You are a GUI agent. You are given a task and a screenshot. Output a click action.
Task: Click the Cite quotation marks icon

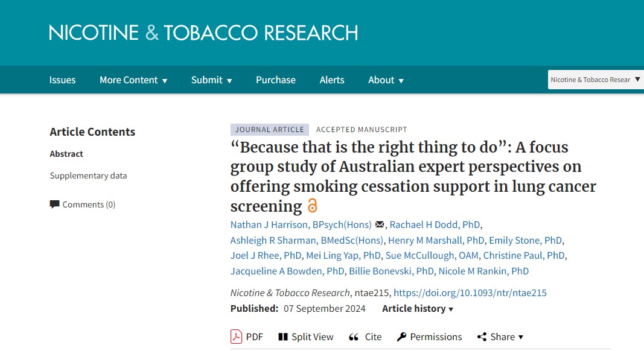point(354,338)
